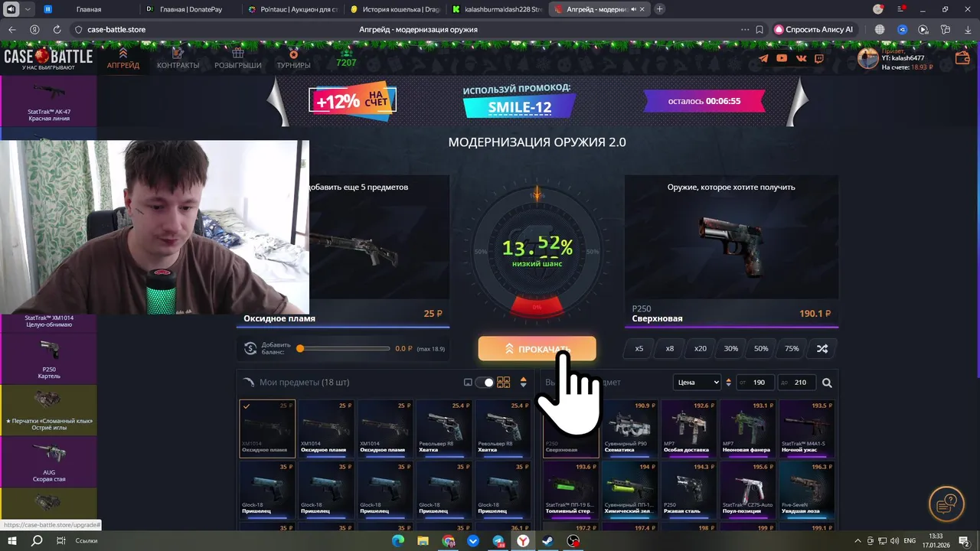Click the shuffle random target icon

pos(822,348)
